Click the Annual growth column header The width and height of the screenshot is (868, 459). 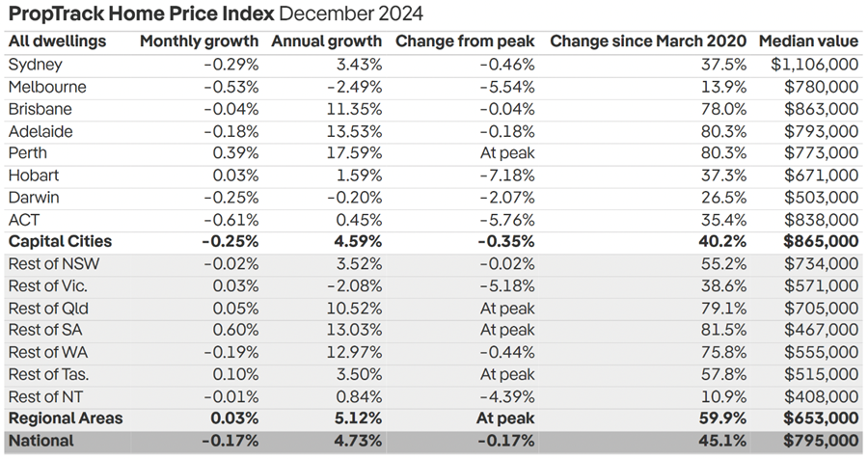point(326,42)
